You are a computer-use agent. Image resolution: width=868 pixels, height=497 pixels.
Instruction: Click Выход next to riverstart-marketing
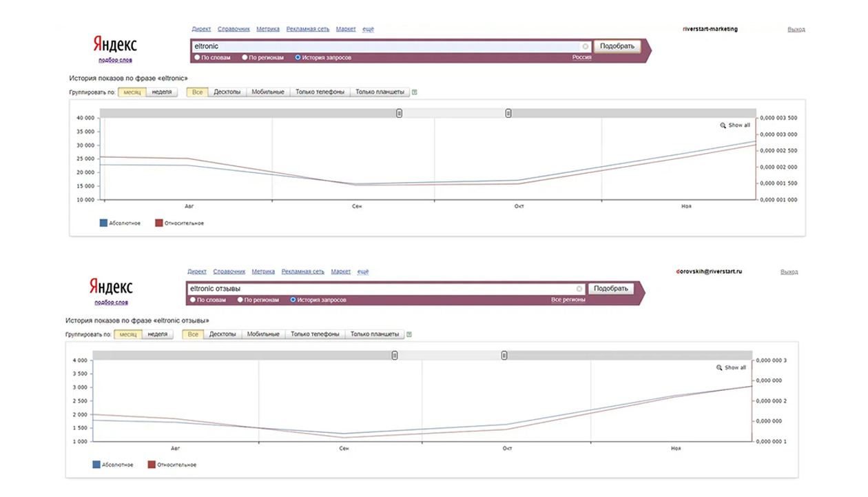[x=796, y=30]
